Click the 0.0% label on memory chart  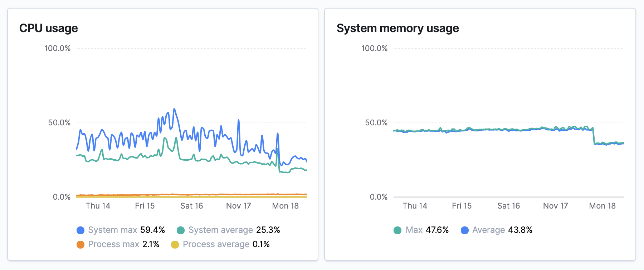(x=379, y=197)
